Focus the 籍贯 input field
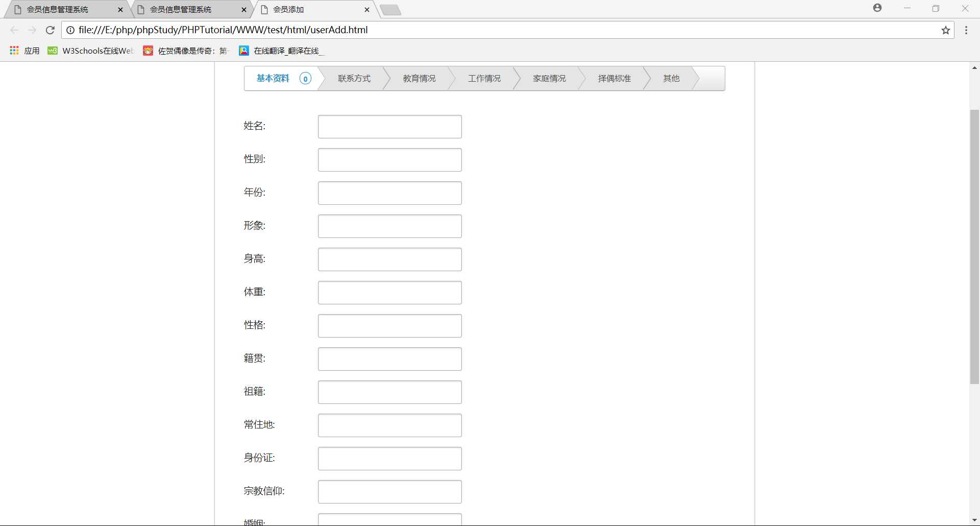Viewport: 980px width, 526px height. click(390, 359)
